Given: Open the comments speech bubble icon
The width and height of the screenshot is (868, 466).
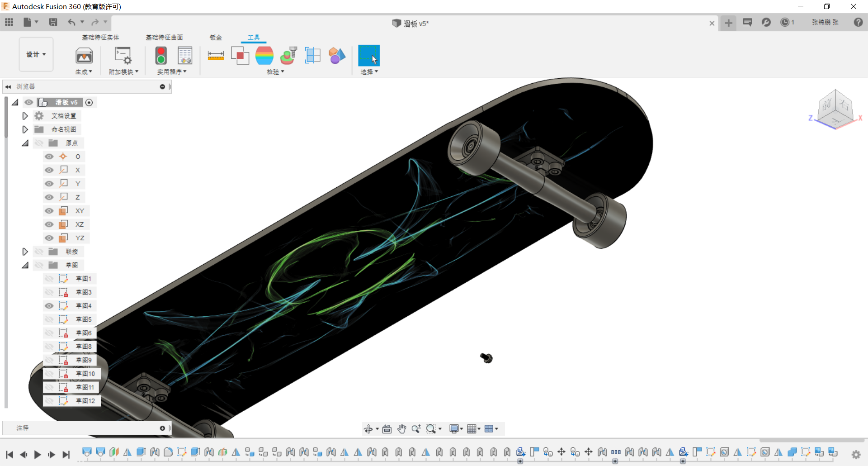Looking at the screenshot, I should 748,22.
